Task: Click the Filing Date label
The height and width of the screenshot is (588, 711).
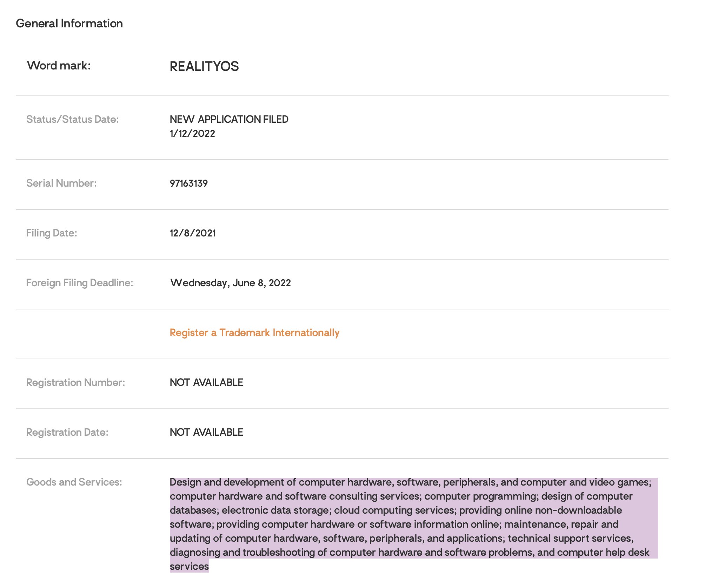Action: pyautogui.click(x=52, y=233)
